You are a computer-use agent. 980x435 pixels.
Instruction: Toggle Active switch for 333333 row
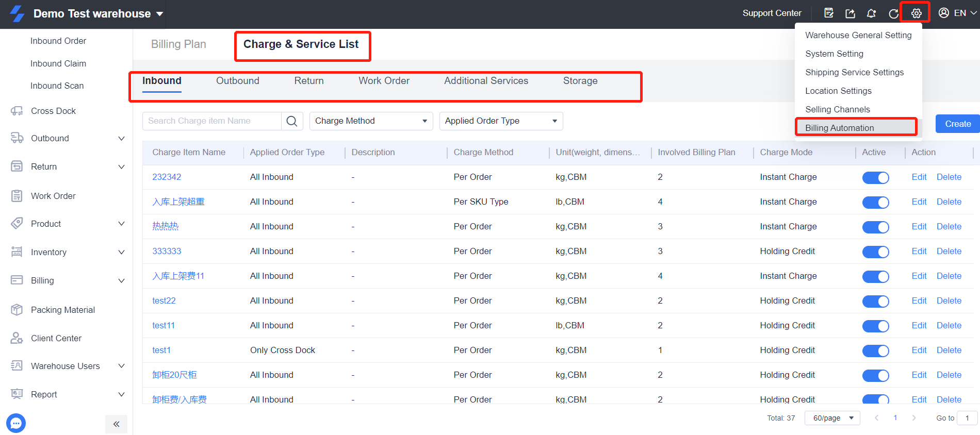876,252
